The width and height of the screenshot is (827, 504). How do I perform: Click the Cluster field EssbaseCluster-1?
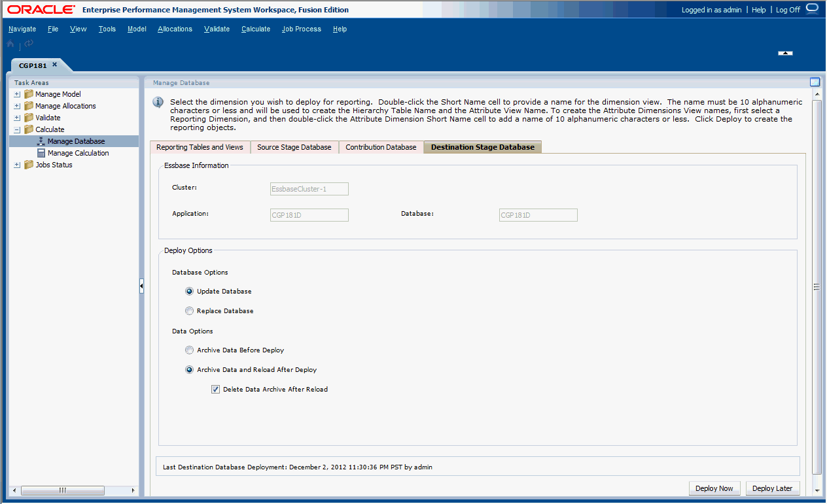point(309,189)
